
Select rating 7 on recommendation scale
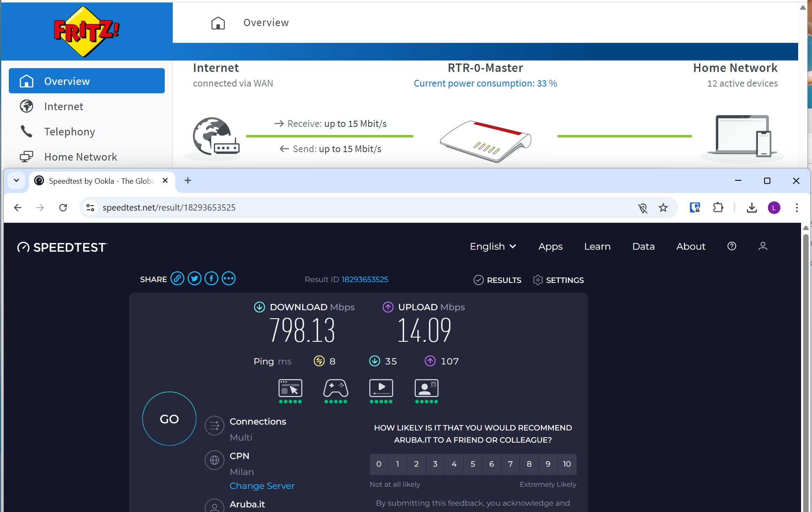510,464
